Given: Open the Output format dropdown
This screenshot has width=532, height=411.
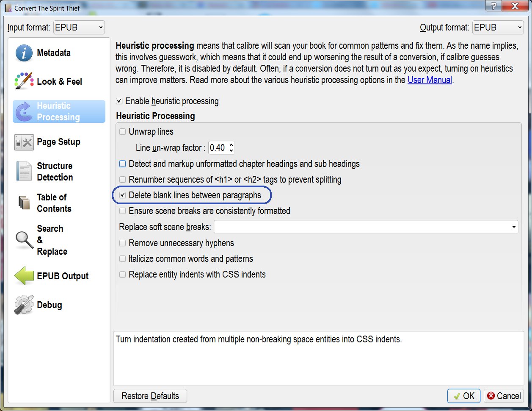Looking at the screenshot, I should click(498, 28).
